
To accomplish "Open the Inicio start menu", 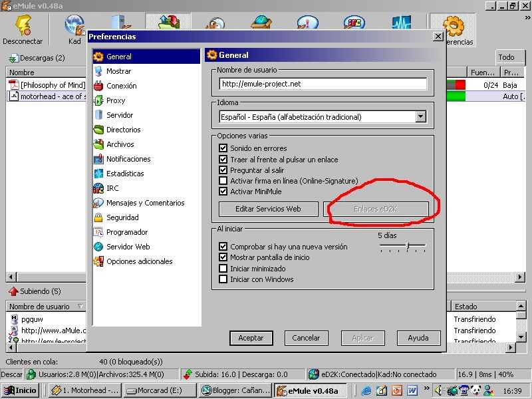I will tap(20, 390).
